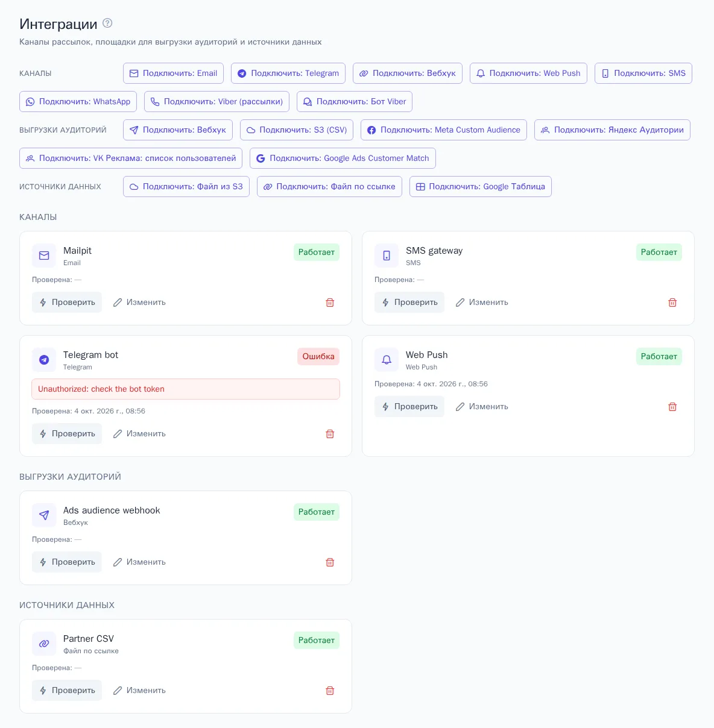
Task: Click the Ошибка status badge
Action: 318,356
